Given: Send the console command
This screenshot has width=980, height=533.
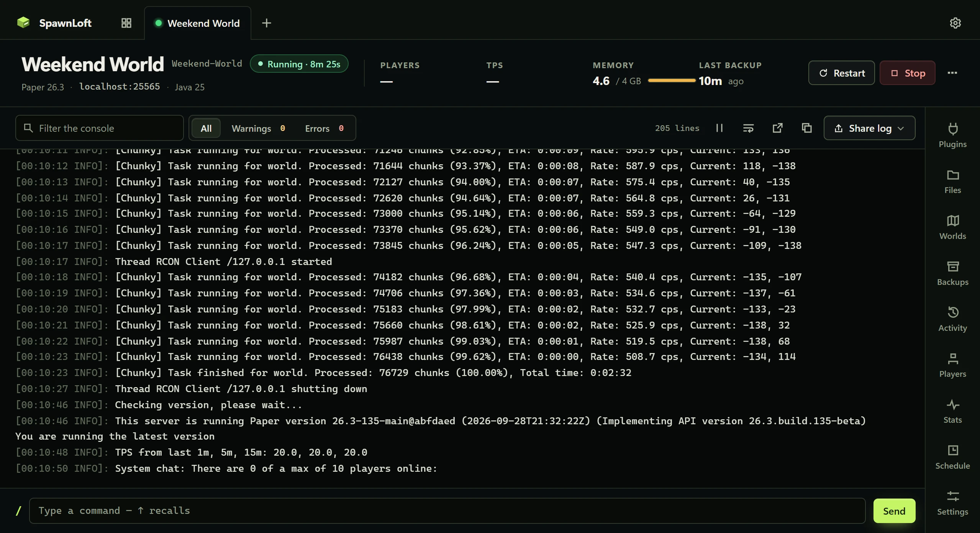Looking at the screenshot, I should (894, 511).
